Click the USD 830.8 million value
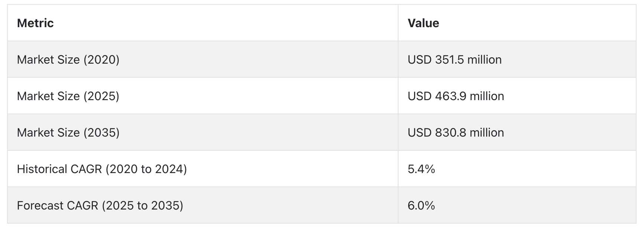The height and width of the screenshot is (230, 644). click(x=456, y=132)
